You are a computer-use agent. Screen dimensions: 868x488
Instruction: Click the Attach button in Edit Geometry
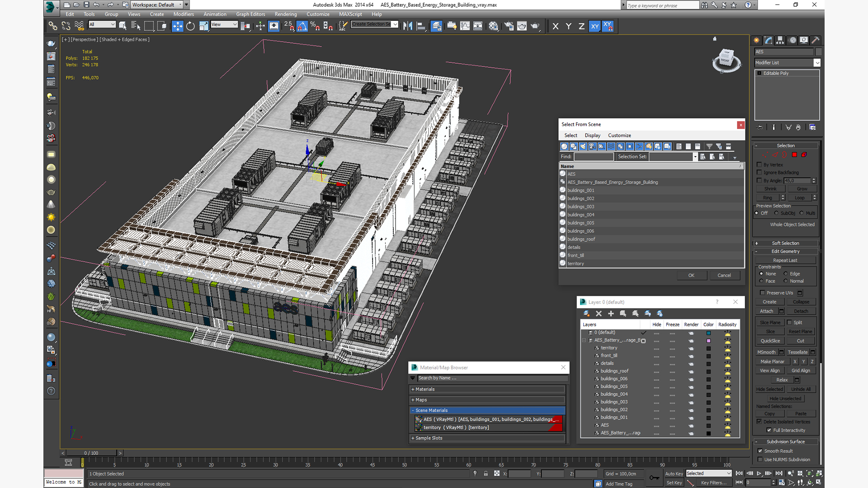(x=766, y=311)
